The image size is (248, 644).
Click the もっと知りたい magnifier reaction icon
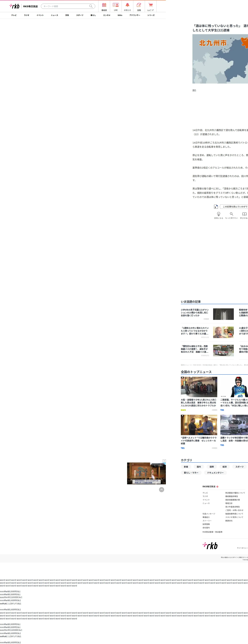(x=231, y=214)
